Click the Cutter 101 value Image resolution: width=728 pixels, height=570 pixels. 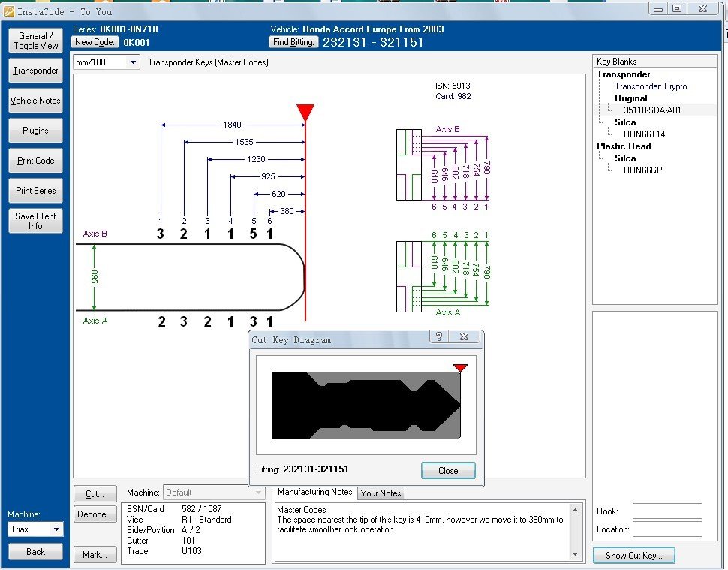click(x=188, y=540)
